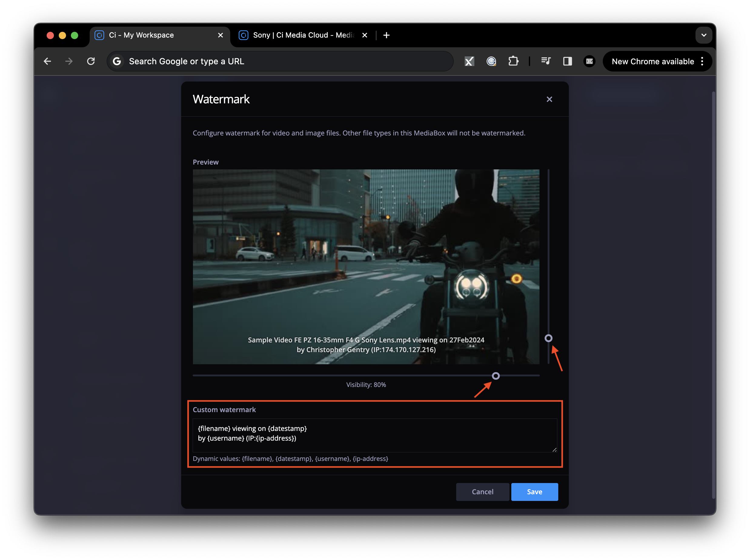This screenshot has height=560, width=750.
Task: Close the Ci - My Workspace tab
Action: click(x=220, y=35)
